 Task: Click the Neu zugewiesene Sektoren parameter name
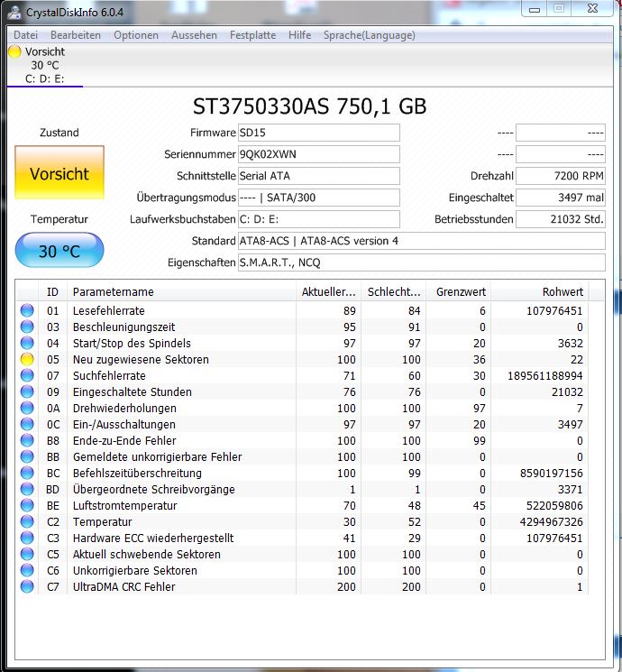141,360
